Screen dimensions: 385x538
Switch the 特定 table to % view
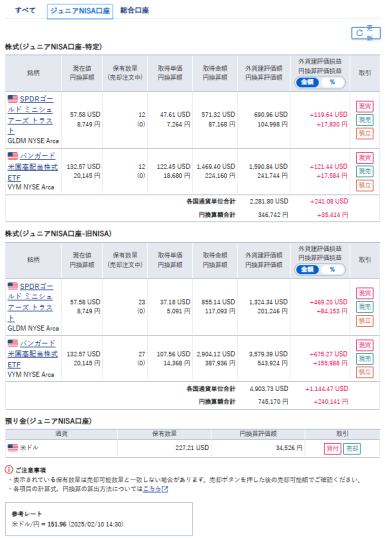[x=332, y=82]
